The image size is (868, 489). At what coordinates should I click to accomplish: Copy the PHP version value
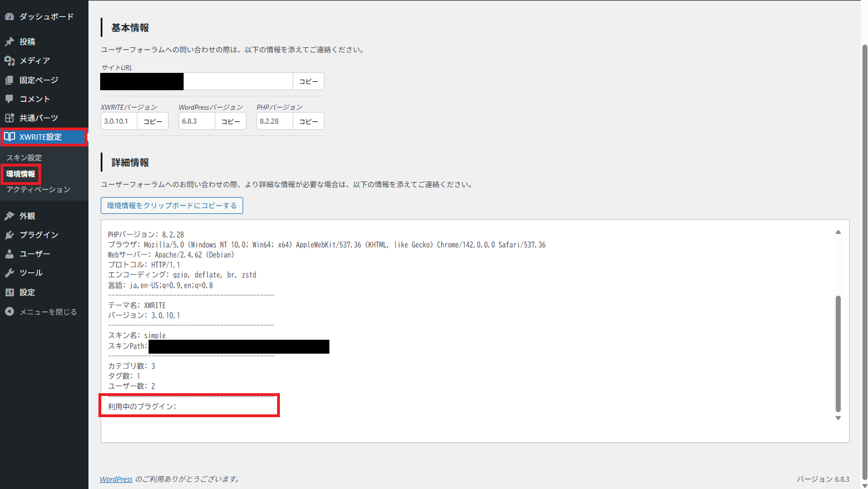point(308,121)
